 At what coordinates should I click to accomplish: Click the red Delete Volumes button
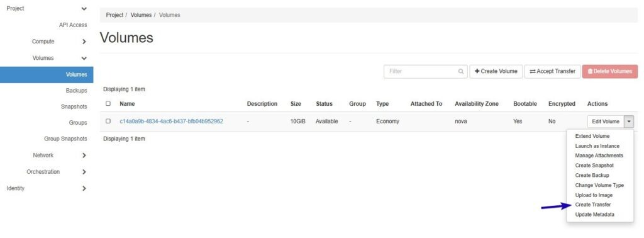click(610, 72)
